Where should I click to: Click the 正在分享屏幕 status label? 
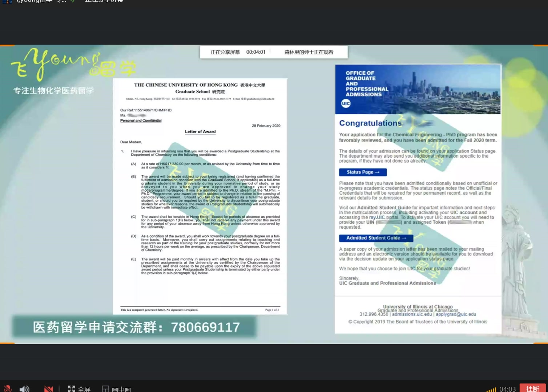225,52
